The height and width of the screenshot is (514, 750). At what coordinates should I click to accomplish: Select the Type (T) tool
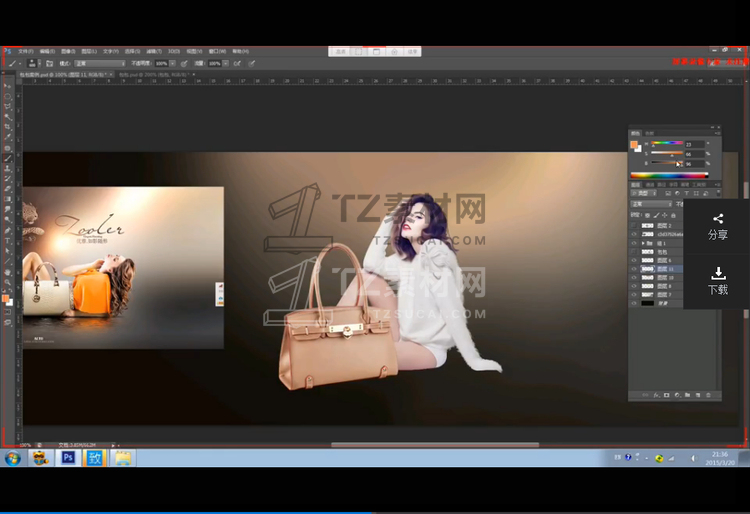click(x=7, y=241)
